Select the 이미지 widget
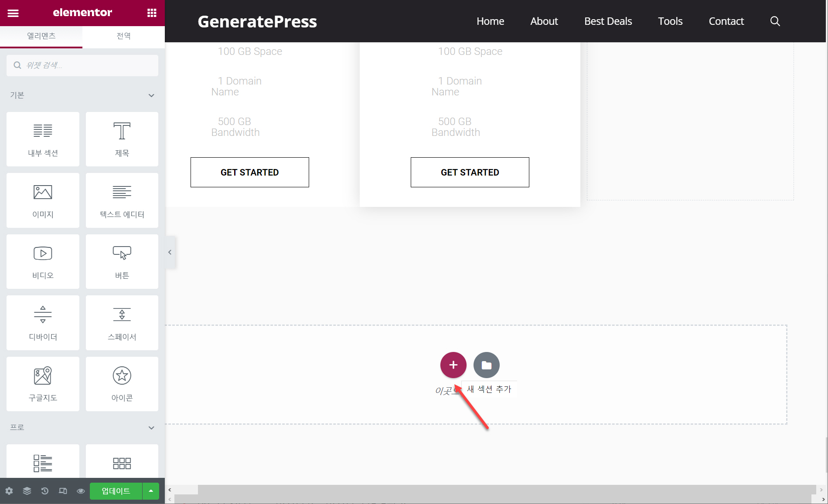 [x=43, y=200]
